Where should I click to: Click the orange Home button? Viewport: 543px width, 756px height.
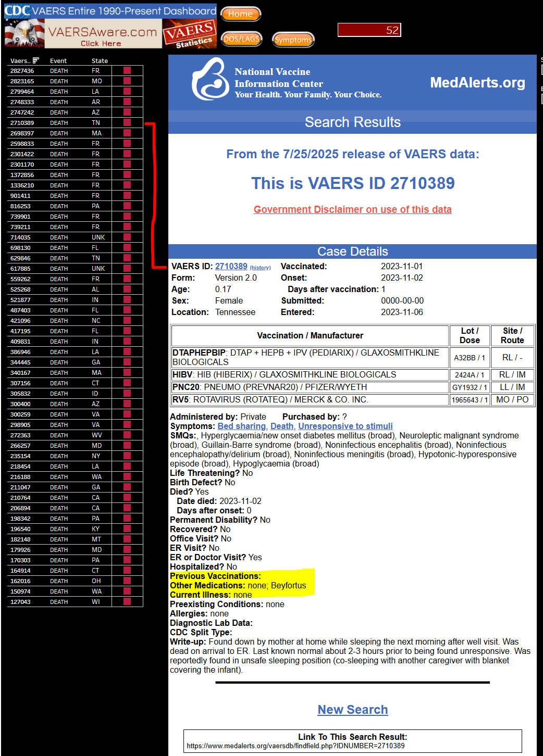click(240, 14)
